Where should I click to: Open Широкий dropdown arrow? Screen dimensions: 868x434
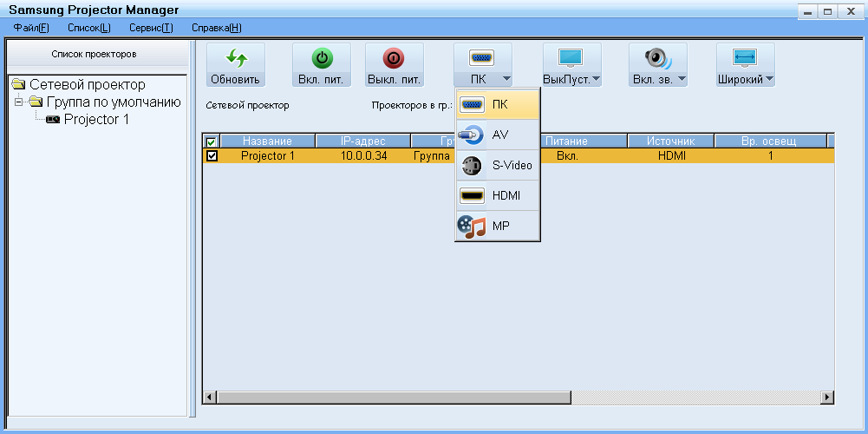(x=769, y=79)
